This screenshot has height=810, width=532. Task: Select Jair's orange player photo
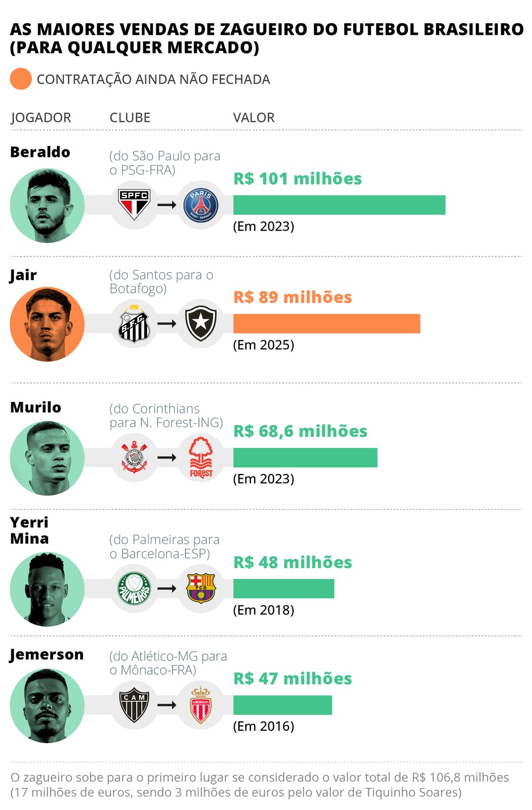pyautogui.click(x=48, y=324)
